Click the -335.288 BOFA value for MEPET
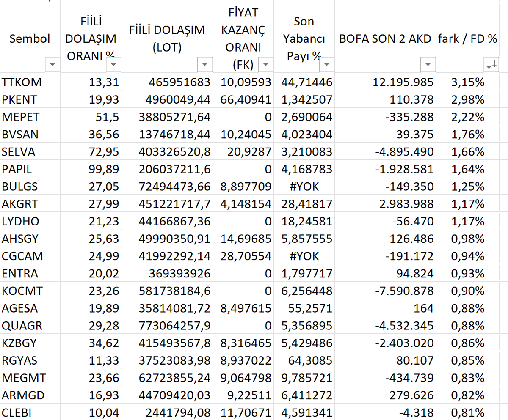508x420 pixels. tap(410, 117)
